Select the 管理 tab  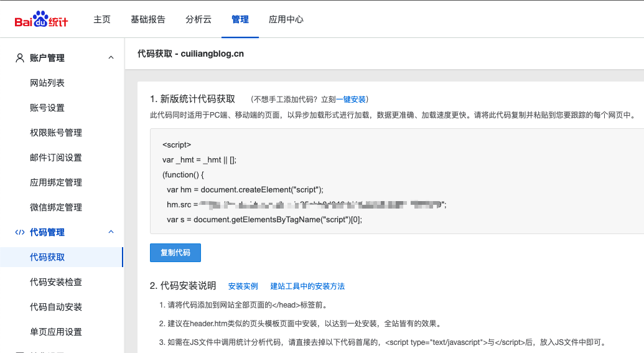(x=240, y=19)
